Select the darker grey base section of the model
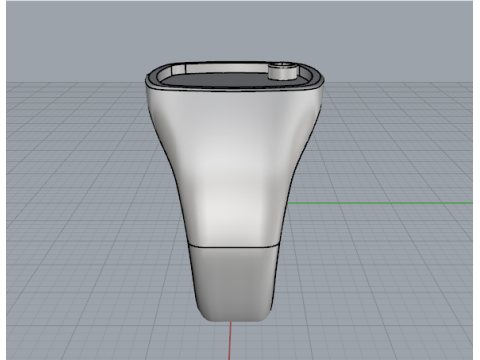 click(233, 283)
